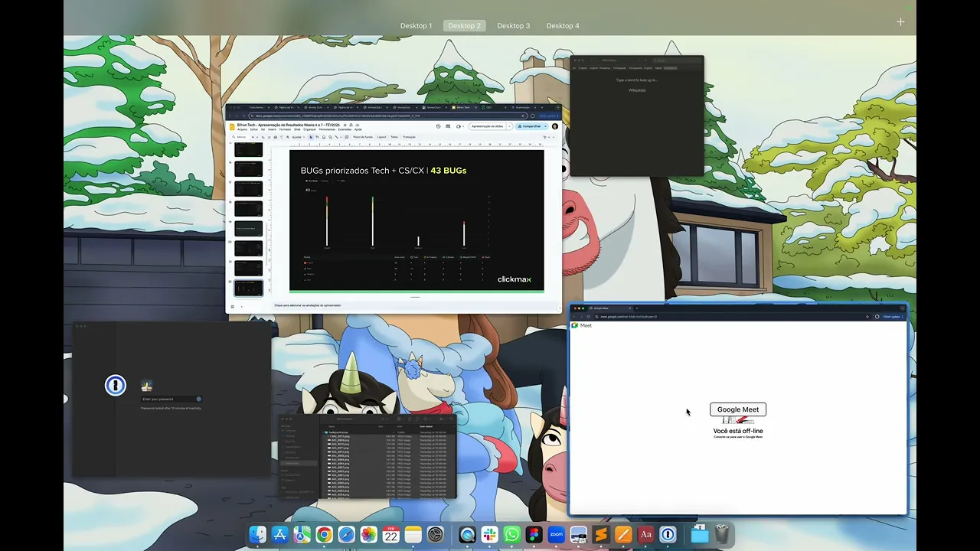This screenshot has height=551, width=980.
Task: Open the Formatar menu in Slides
Action: coord(285,129)
